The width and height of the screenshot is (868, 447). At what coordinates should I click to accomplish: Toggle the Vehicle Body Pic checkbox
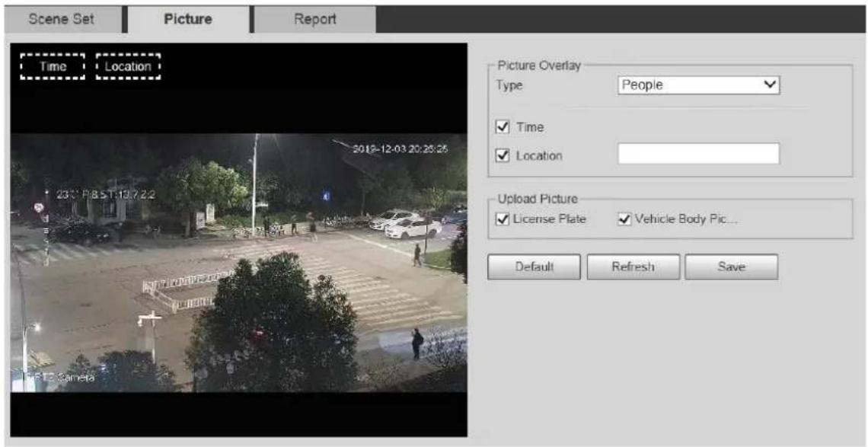624,219
